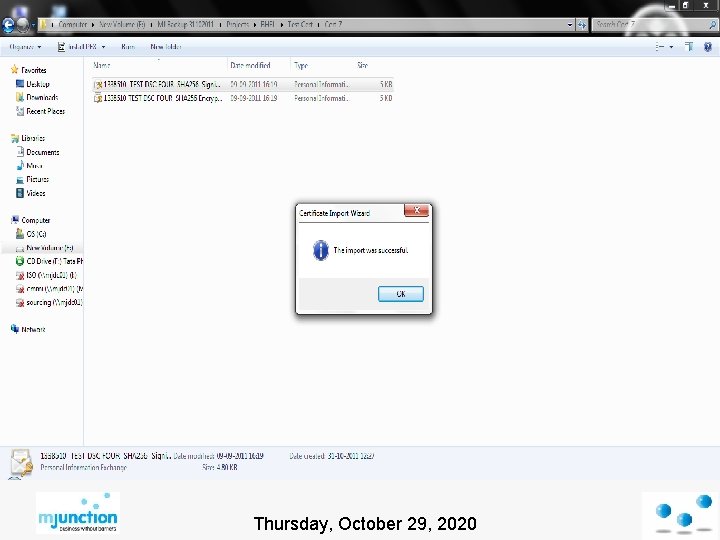
Task: Open Documents library
Action: click(43, 152)
